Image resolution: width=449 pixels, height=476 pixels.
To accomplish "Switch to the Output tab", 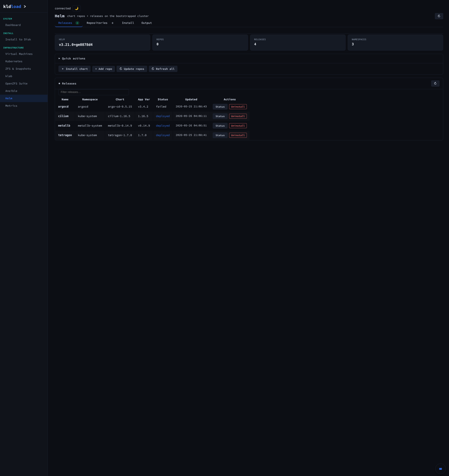I will (x=147, y=23).
